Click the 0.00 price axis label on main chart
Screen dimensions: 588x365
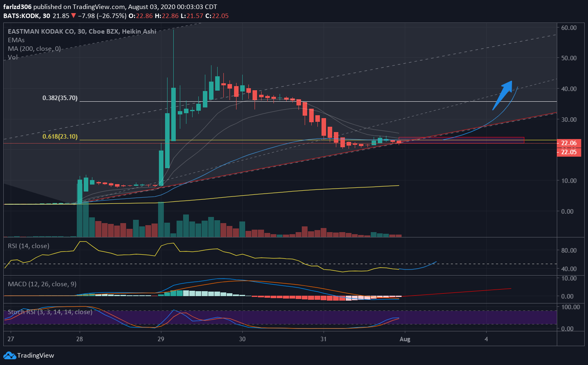[x=567, y=211]
